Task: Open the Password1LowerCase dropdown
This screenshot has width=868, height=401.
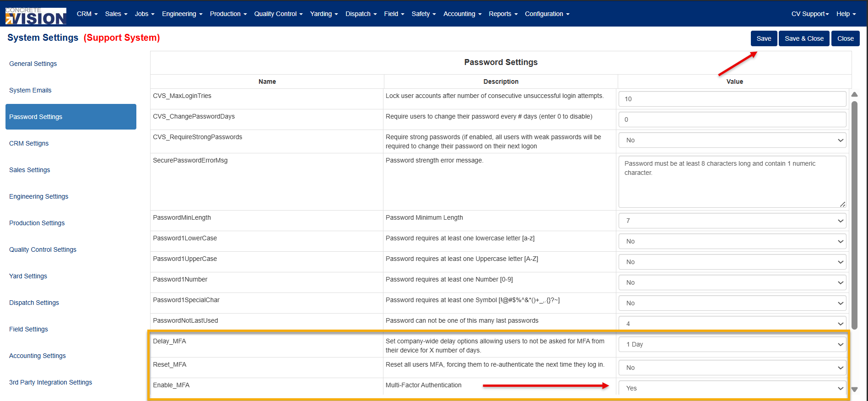Action: (732, 241)
